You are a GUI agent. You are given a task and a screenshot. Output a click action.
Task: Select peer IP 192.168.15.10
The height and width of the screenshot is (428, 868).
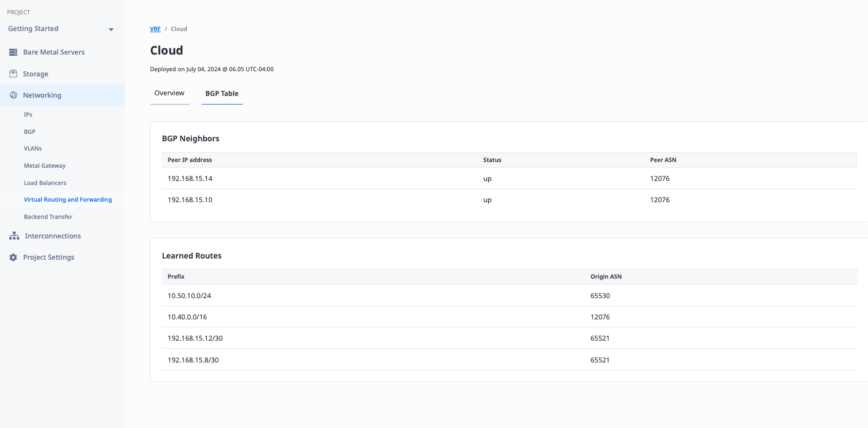[x=190, y=200]
